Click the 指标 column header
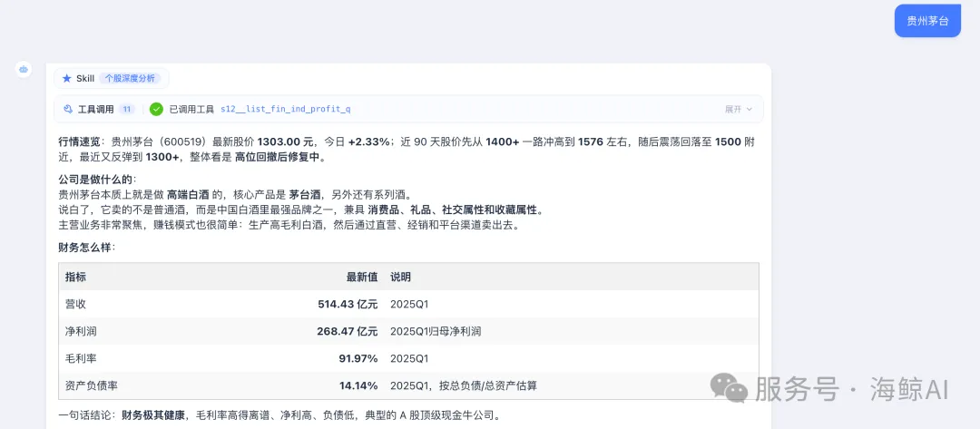This screenshot has height=429, width=980. 75,277
